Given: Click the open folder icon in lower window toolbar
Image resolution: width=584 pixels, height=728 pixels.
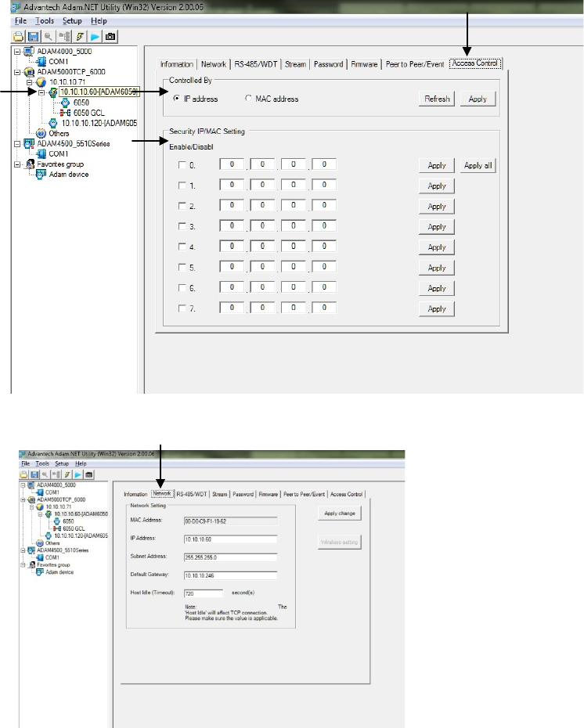Looking at the screenshot, I should (x=23, y=474).
